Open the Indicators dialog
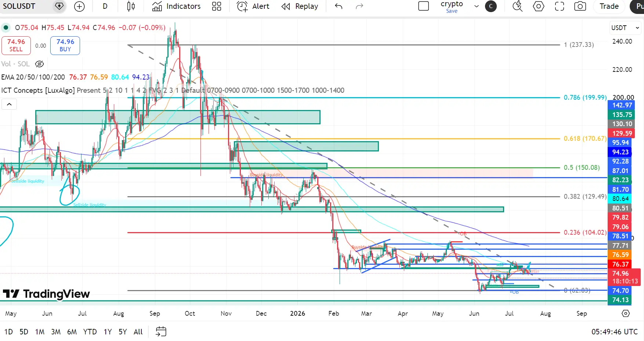644x341 pixels. pyautogui.click(x=177, y=6)
